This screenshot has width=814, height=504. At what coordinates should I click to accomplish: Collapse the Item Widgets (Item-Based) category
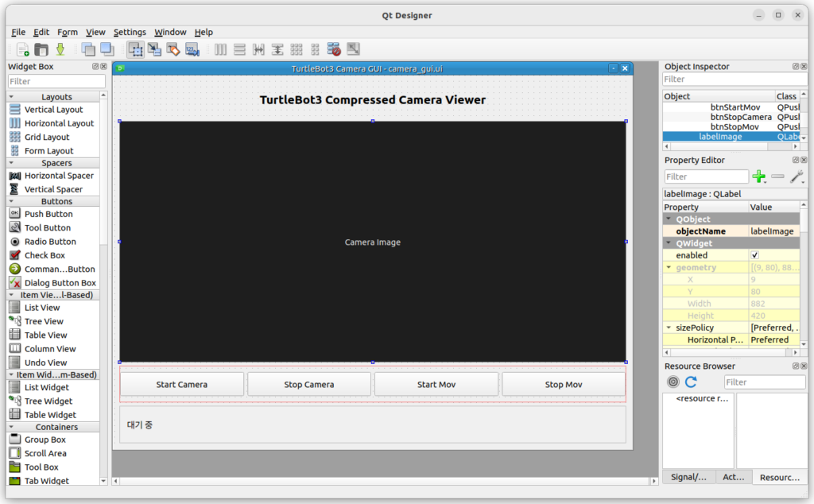tap(11, 374)
